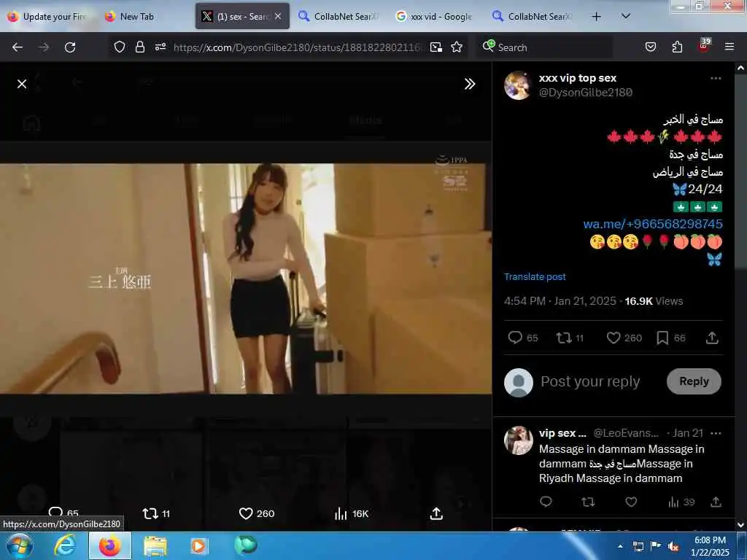Switch to last CollabNet SearX tab
This screenshot has height=560, width=747.
point(533,17)
